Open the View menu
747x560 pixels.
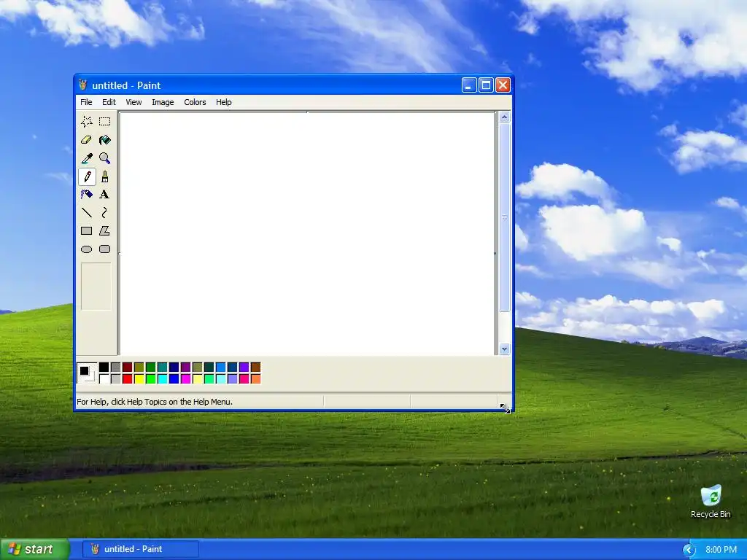click(133, 102)
